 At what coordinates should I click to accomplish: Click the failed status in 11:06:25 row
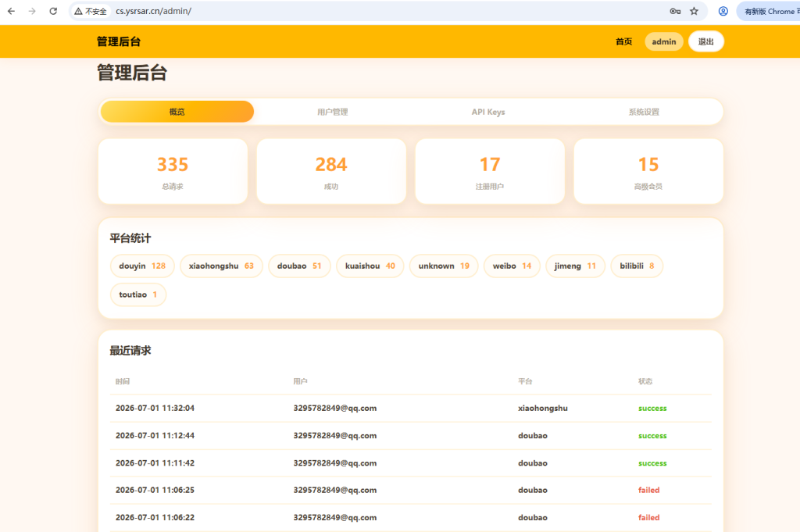click(649, 490)
